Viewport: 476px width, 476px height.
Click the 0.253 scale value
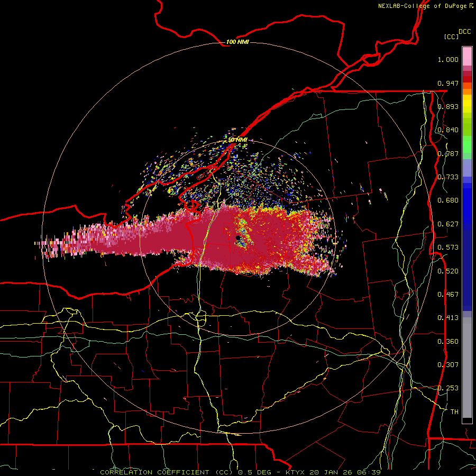tap(448, 388)
